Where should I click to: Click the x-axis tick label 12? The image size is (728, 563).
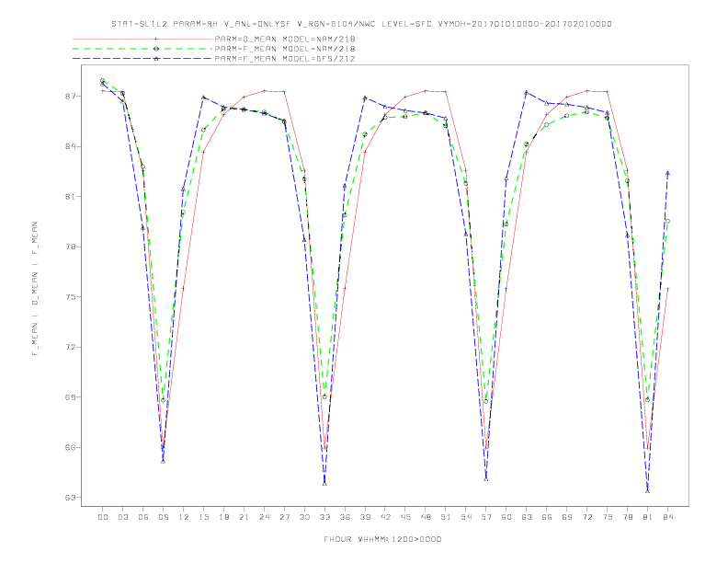184,517
